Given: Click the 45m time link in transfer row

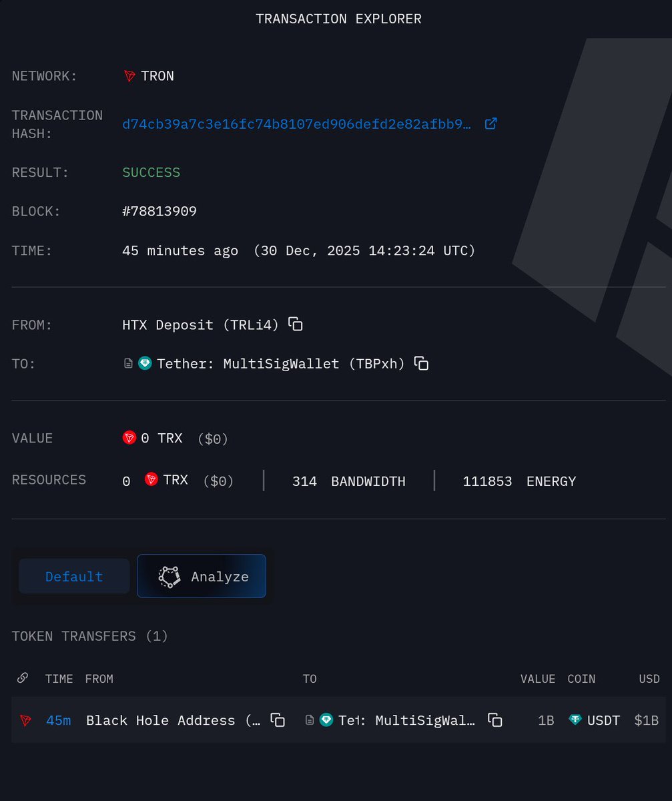Looking at the screenshot, I should pos(58,720).
